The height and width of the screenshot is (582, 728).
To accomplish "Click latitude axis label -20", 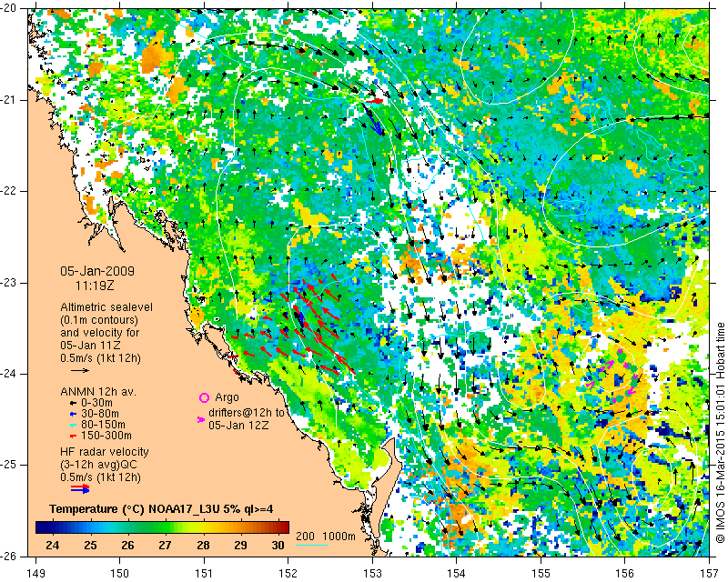I will [10, 9].
